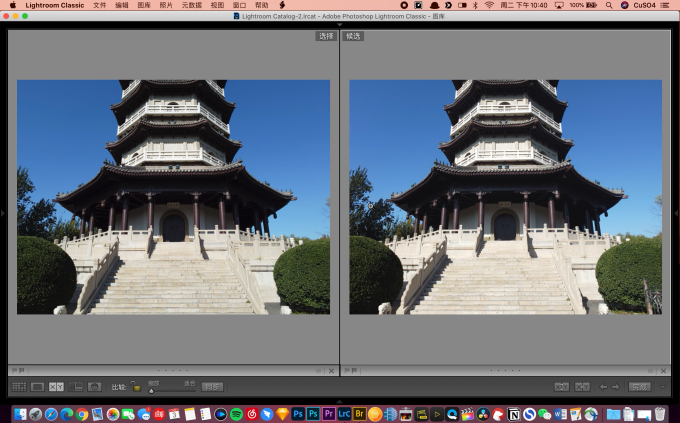Viewport: 680px width, 423px height.
Task: Set the flagged state on the Select photo
Action: [14, 371]
